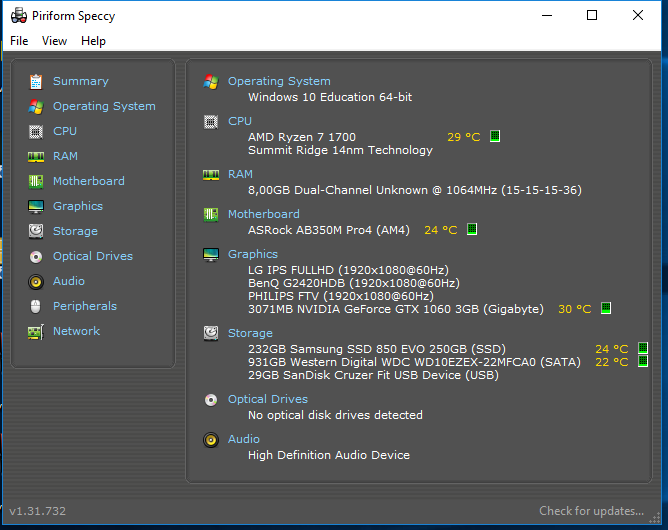Click the Optical Drives disc icon in summary pane
Screen dimensions: 668x530
point(211,400)
